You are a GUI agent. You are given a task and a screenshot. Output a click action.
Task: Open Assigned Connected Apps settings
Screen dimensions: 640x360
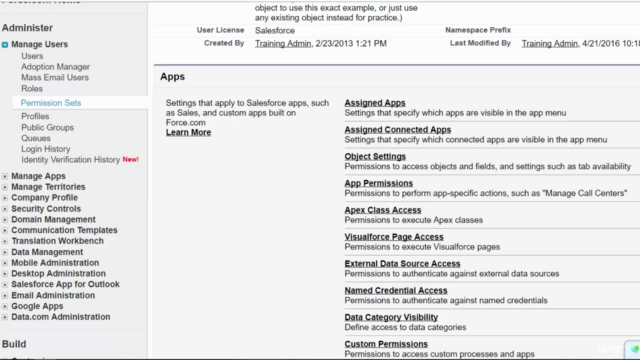point(398,130)
